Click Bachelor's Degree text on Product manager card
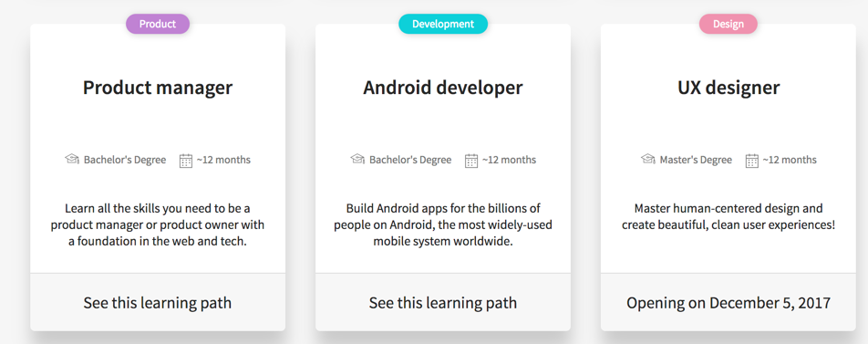 point(125,160)
